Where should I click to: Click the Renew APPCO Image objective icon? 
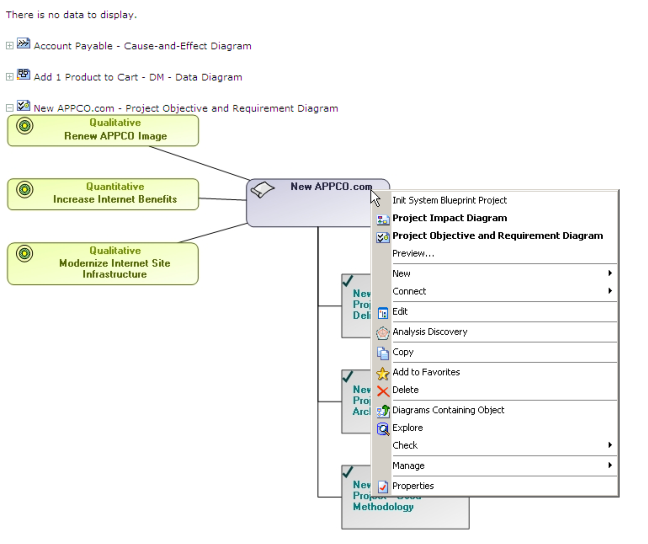coord(25,126)
